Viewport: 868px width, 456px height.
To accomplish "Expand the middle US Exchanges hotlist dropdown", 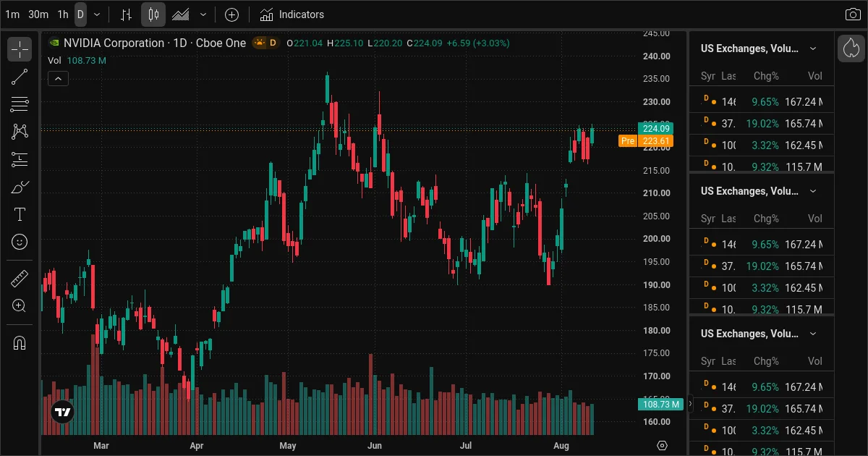I will (x=812, y=191).
